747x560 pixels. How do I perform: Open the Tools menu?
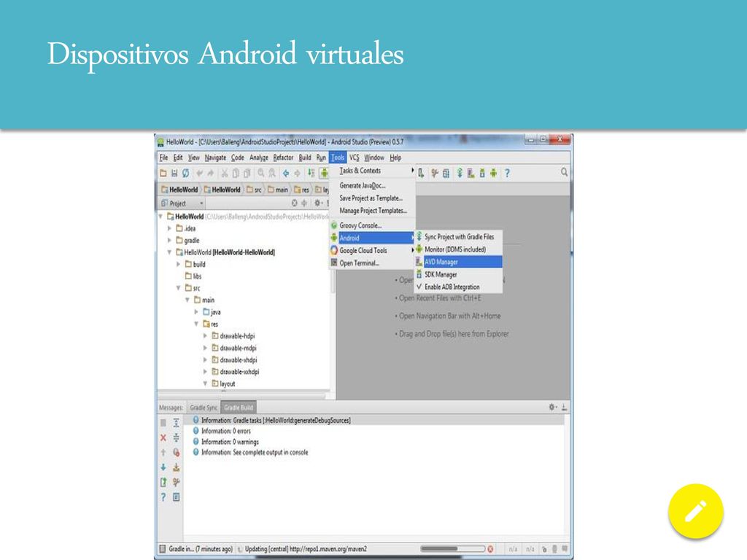coord(338,157)
